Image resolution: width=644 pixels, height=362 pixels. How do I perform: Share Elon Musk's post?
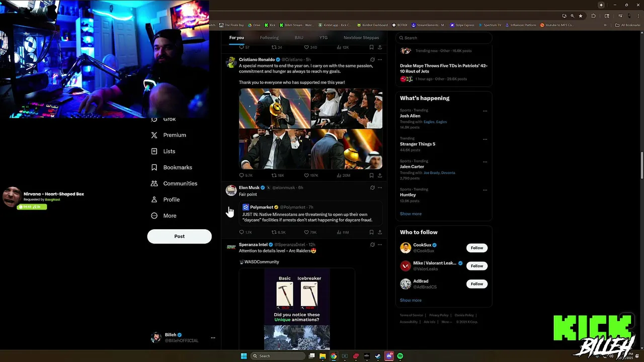point(380,232)
